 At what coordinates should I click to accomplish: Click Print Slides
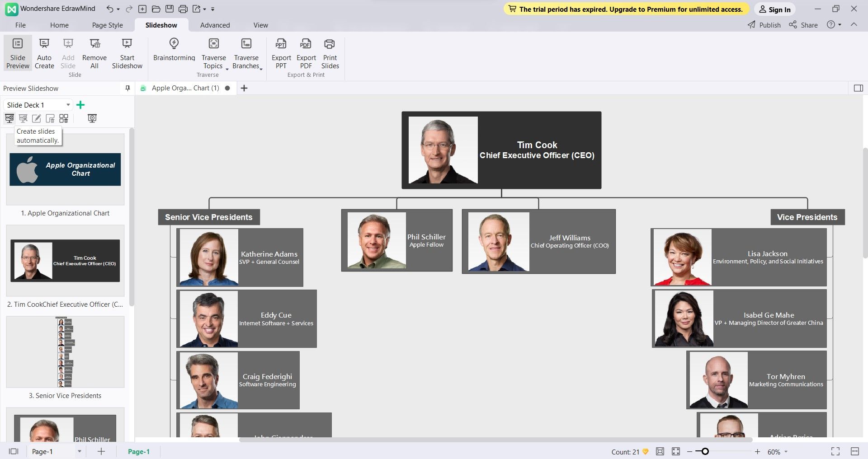pos(330,53)
